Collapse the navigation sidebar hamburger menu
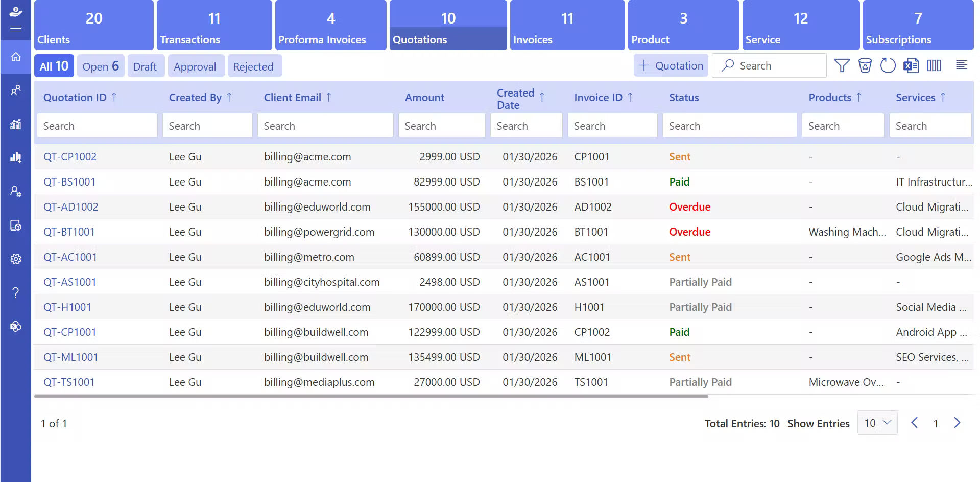 [x=16, y=29]
